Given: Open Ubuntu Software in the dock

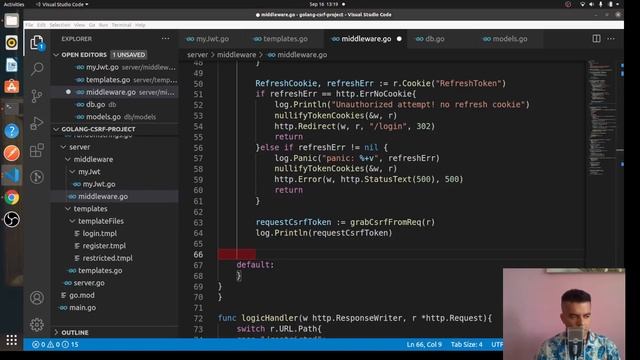Looking at the screenshot, I should click(11, 87).
